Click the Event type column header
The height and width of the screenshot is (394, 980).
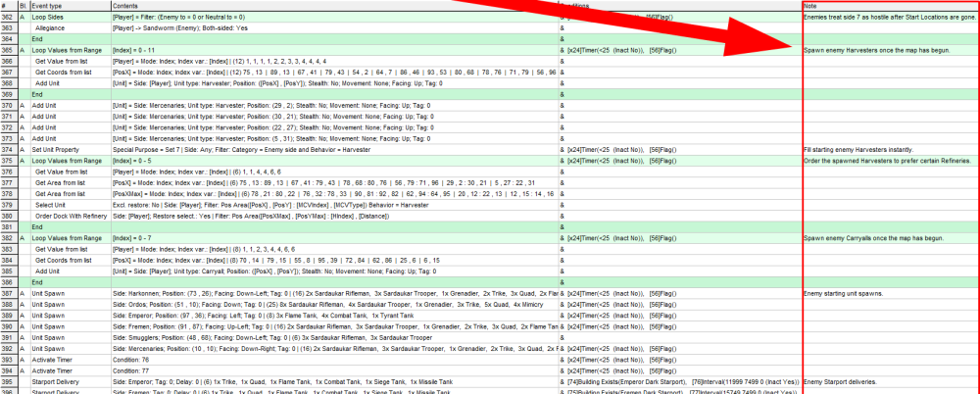(49, 6)
